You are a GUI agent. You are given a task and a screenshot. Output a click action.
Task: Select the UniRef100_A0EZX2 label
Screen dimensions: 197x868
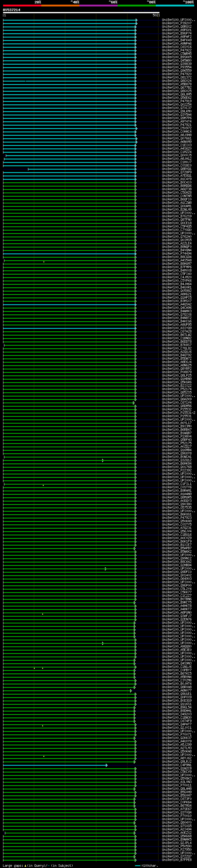coord(177,833)
